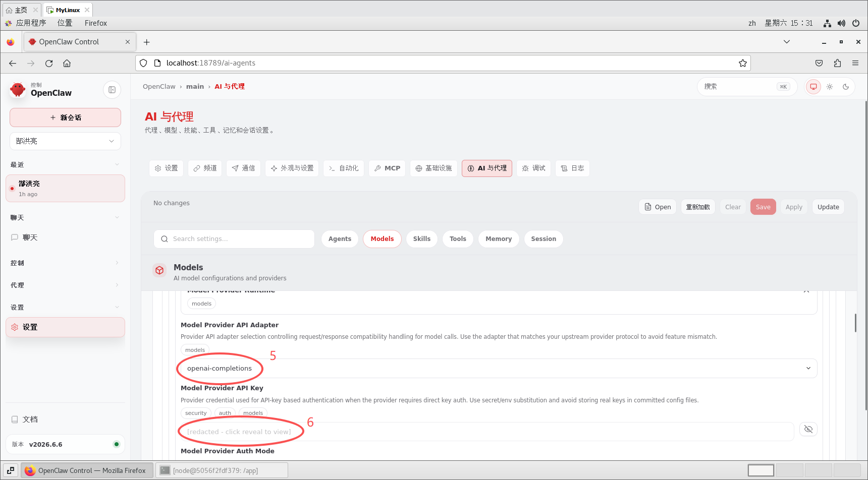Open the 外观与设置 tab

pos(292,168)
